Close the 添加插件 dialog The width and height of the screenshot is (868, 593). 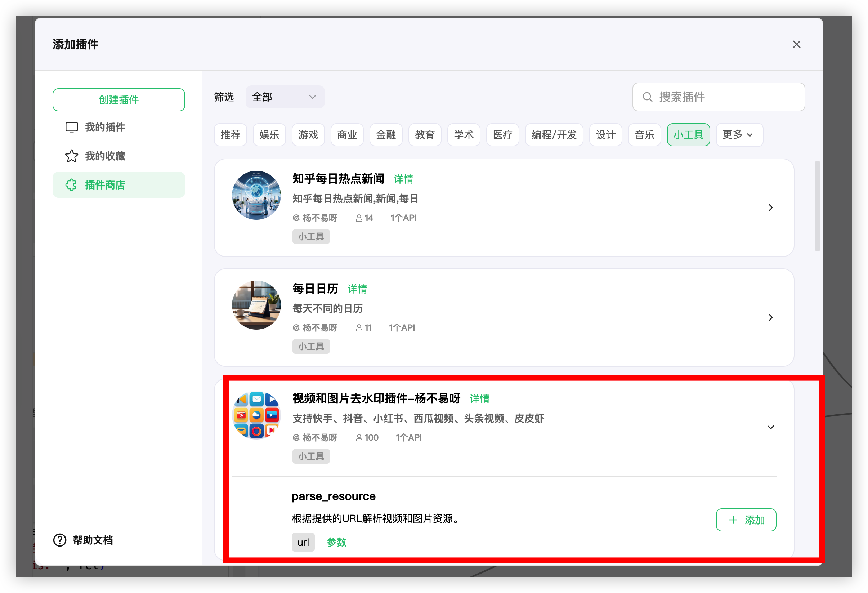[796, 44]
